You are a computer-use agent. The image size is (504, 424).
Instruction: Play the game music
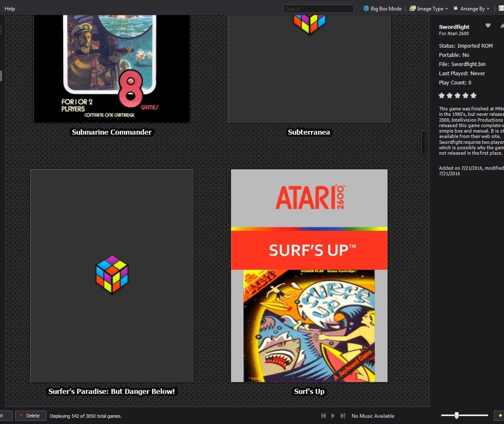[333, 416]
